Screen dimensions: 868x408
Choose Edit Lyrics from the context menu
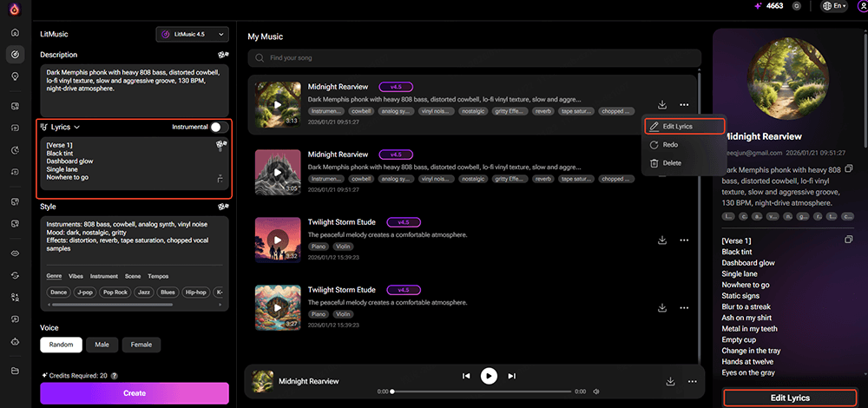point(684,126)
